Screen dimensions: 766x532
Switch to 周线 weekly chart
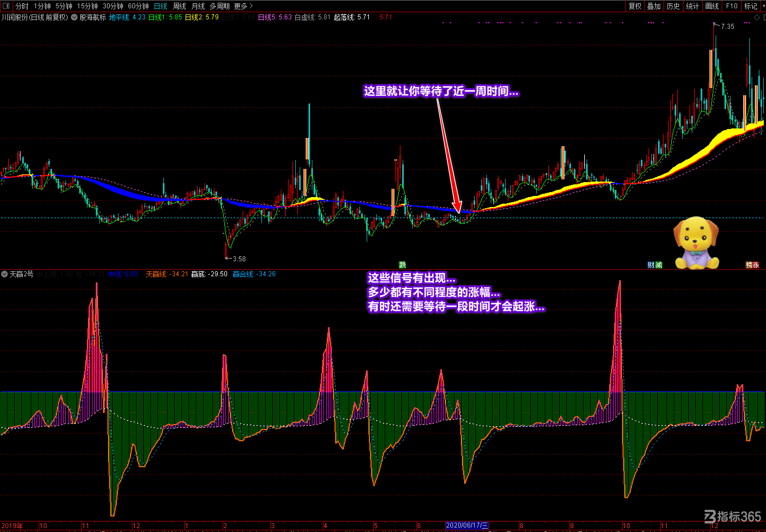(x=179, y=6)
